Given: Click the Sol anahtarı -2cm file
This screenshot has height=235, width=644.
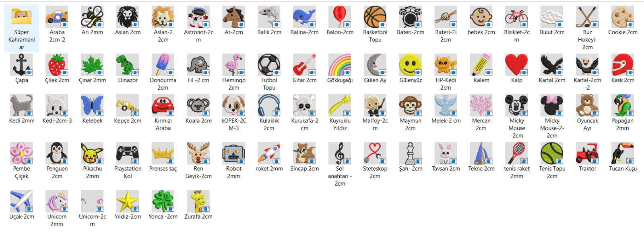Looking at the screenshot, I should tap(340, 153).
